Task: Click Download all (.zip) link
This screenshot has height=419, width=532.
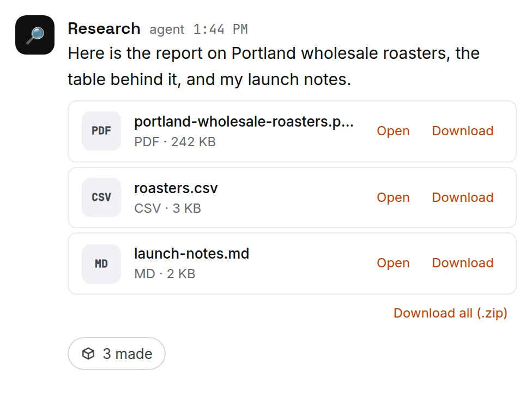Action: pos(450,313)
